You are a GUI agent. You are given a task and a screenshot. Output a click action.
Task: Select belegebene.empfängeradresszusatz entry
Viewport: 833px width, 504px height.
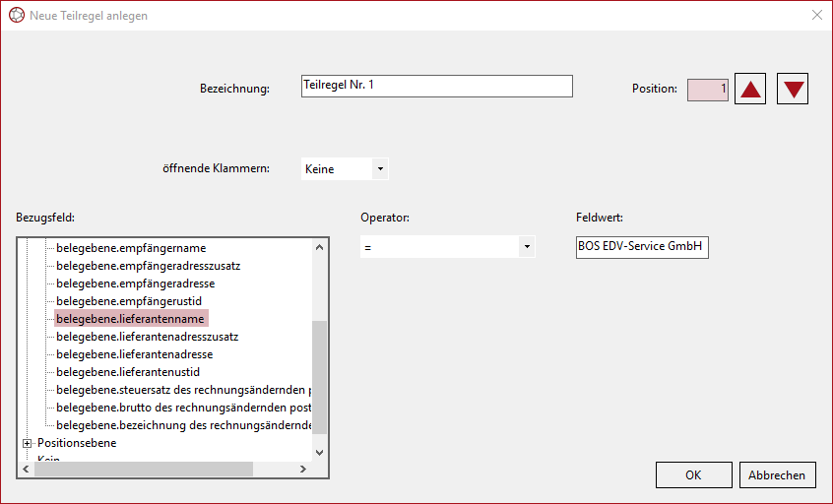pos(148,266)
